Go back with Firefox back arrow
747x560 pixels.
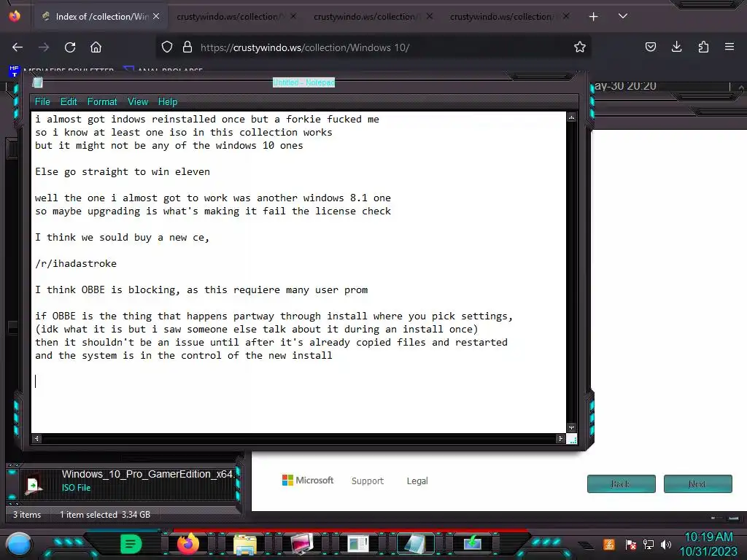pyautogui.click(x=18, y=47)
